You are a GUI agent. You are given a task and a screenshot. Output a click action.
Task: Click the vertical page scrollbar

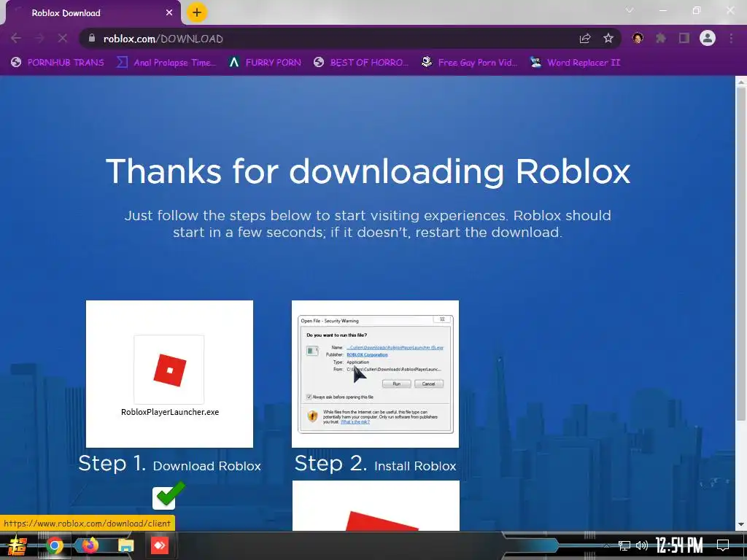[741, 254]
